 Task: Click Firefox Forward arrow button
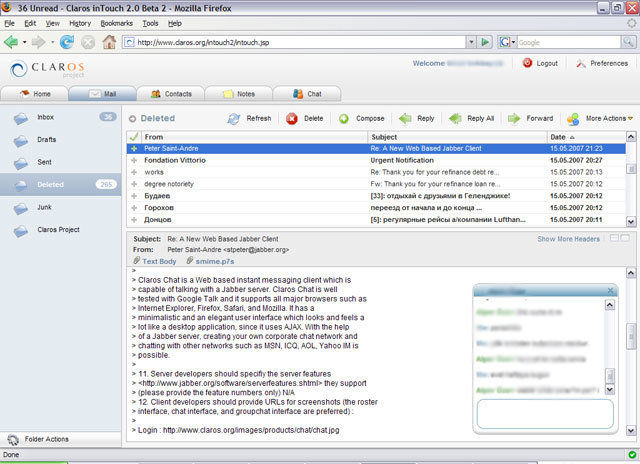click(x=38, y=42)
